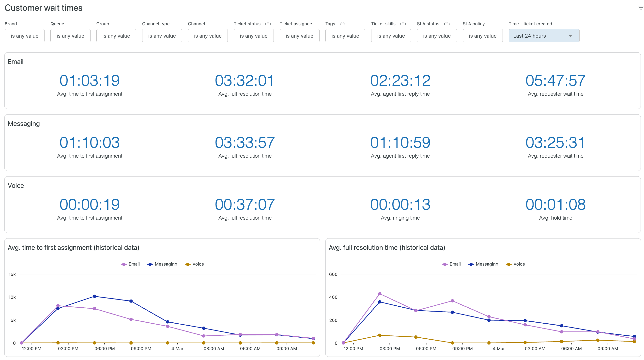Click link icon next to SLA status
Viewport: 644px width, 360px height.
coord(447,24)
